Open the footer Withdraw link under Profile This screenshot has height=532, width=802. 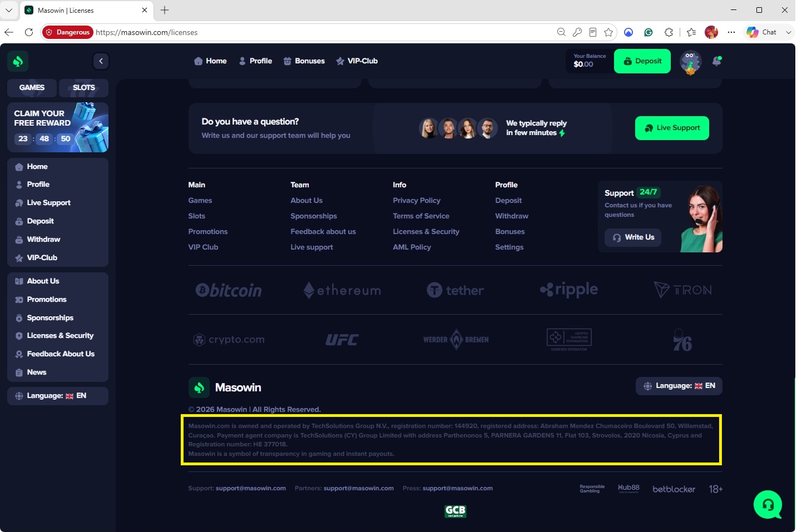(x=512, y=216)
